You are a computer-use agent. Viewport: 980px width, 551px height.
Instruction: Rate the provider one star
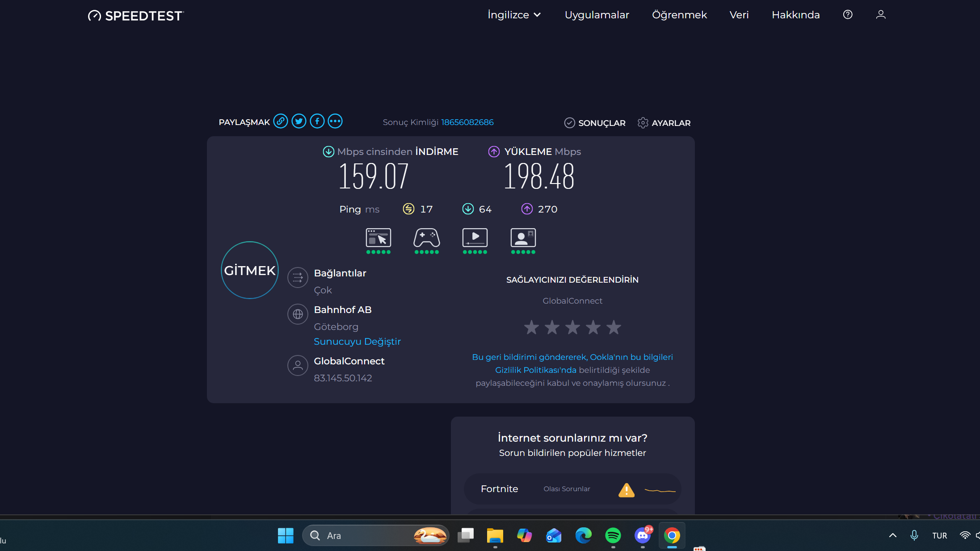(x=531, y=327)
